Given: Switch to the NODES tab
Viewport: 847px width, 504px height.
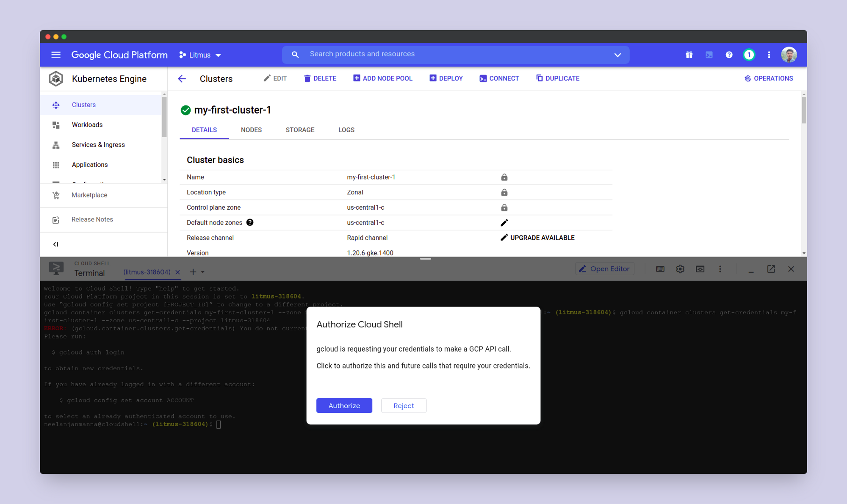Looking at the screenshot, I should [x=251, y=130].
